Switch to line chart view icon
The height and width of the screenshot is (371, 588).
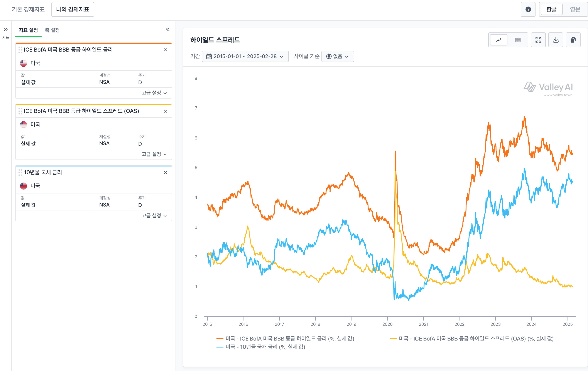tap(499, 40)
